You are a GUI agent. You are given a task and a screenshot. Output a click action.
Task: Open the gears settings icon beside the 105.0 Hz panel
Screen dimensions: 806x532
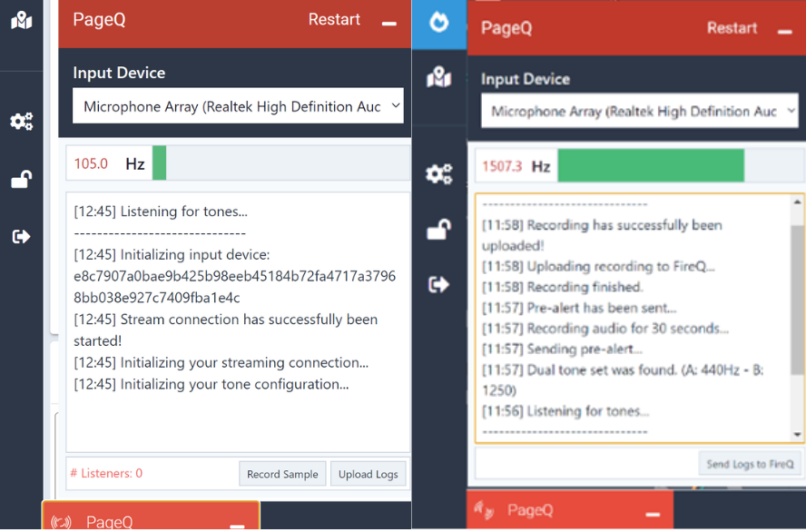coord(22,121)
